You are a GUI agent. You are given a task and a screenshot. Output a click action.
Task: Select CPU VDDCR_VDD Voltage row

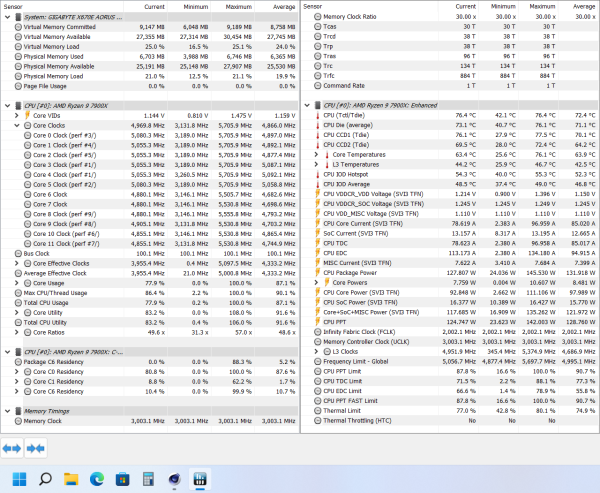tap(450, 194)
